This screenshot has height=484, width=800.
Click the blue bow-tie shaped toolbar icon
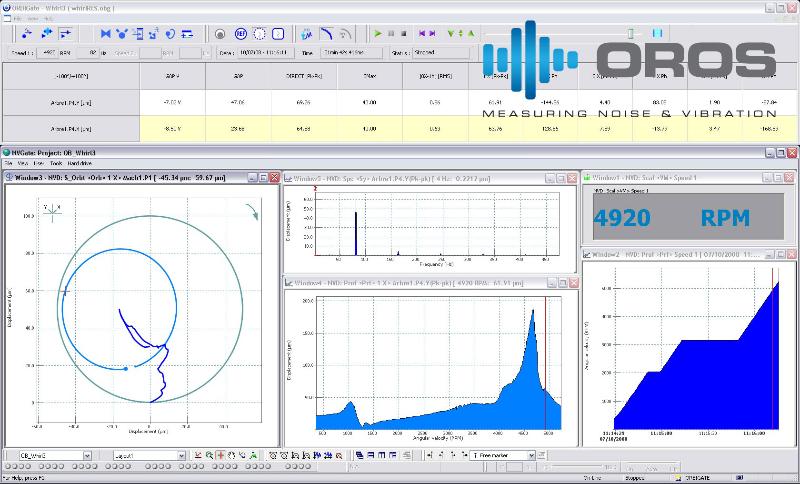coord(106,34)
